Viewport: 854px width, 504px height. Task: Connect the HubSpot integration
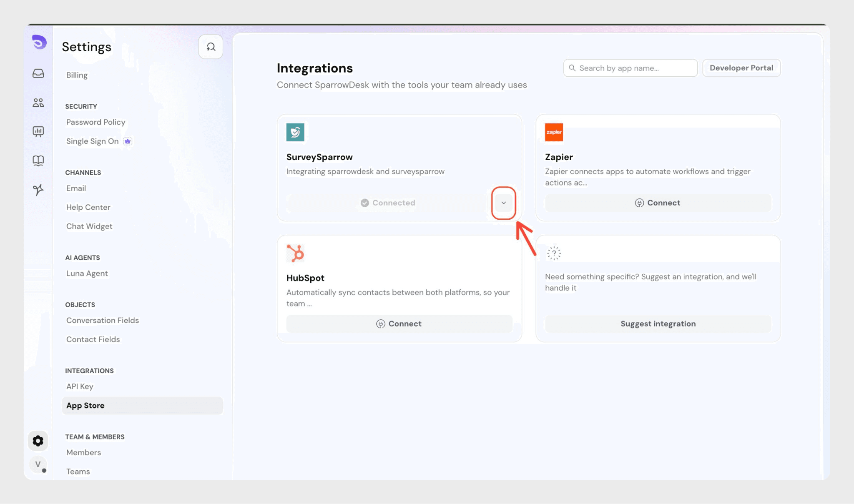[x=399, y=324]
